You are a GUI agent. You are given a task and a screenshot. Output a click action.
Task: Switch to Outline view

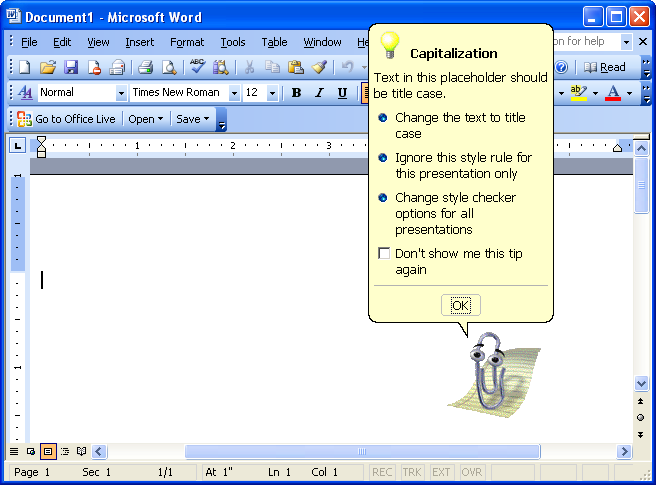point(65,452)
